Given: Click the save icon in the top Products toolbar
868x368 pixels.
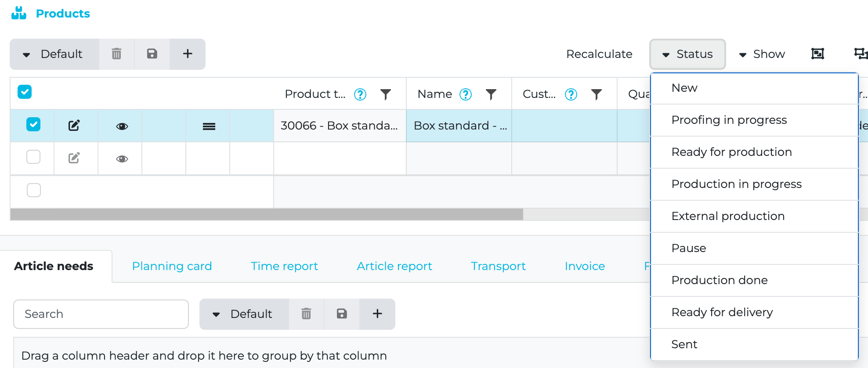Looking at the screenshot, I should 152,54.
